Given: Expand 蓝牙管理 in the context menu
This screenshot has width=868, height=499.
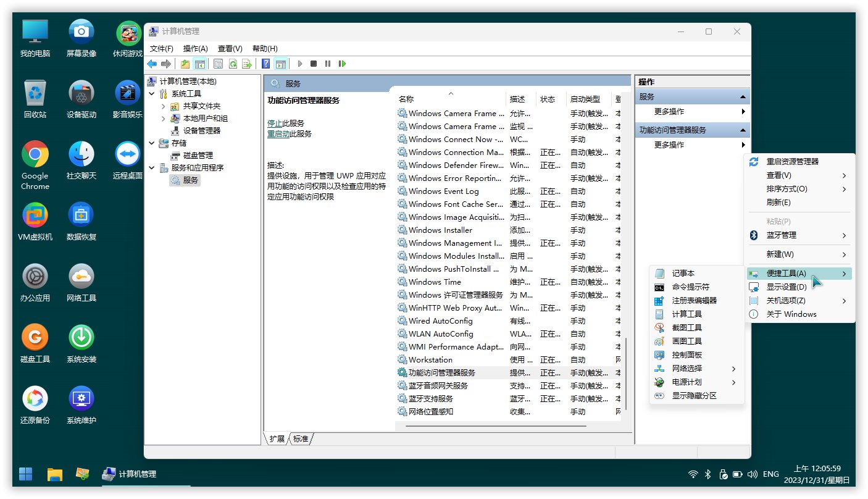Looking at the screenshot, I should [x=800, y=235].
